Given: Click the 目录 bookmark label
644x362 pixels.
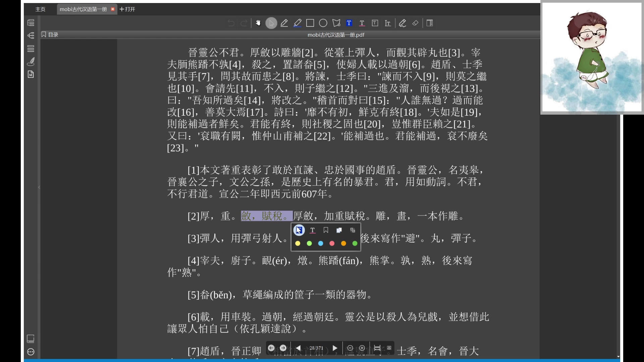Looking at the screenshot, I should 50,35.
